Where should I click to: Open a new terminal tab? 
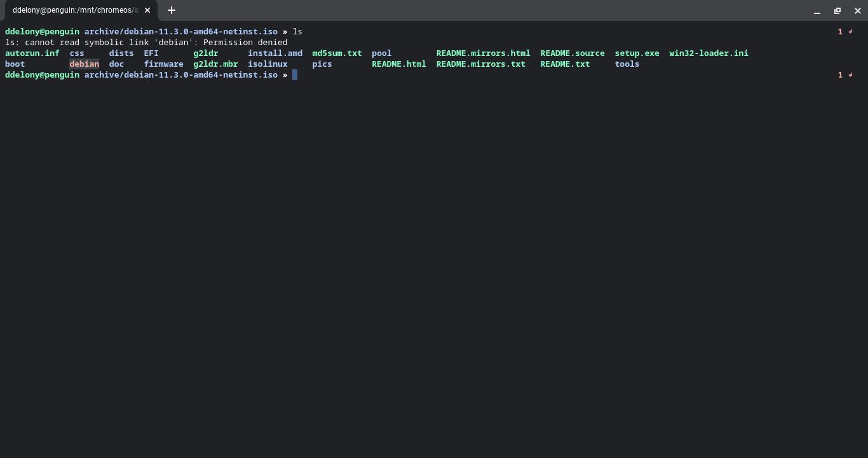[171, 10]
